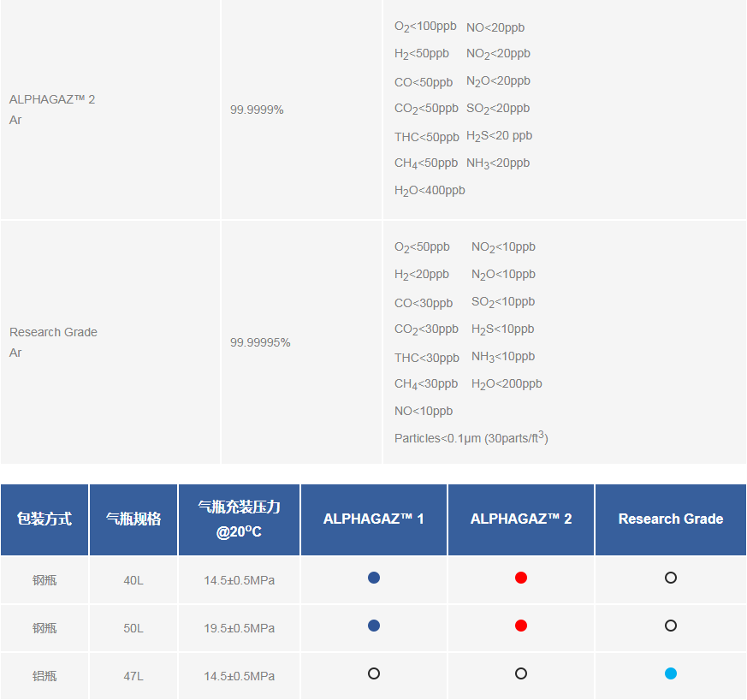Viewport: 747px width, 700px height.
Task: Click red dot for 50L ALPHAGAZ 2
Action: point(521,626)
